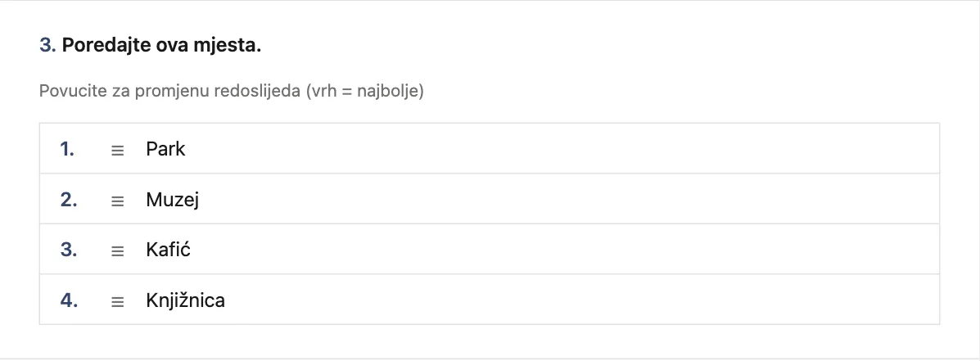Select the Park item label

click(x=165, y=149)
